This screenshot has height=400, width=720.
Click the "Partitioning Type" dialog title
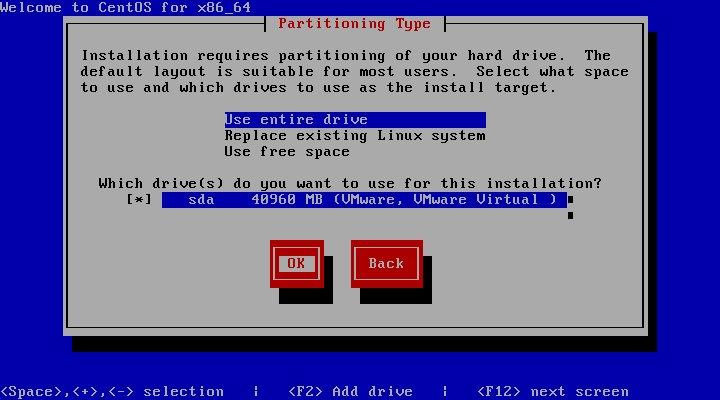click(x=354, y=23)
